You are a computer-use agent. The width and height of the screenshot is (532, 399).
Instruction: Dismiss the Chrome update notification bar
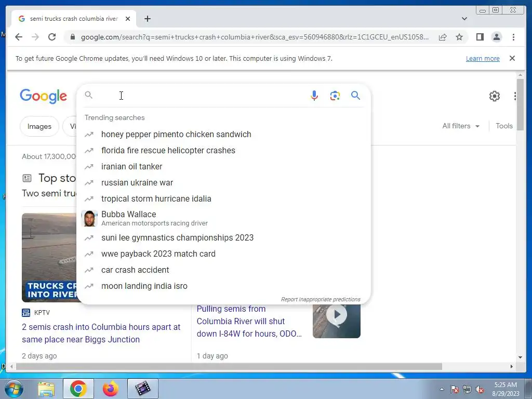click(512, 58)
